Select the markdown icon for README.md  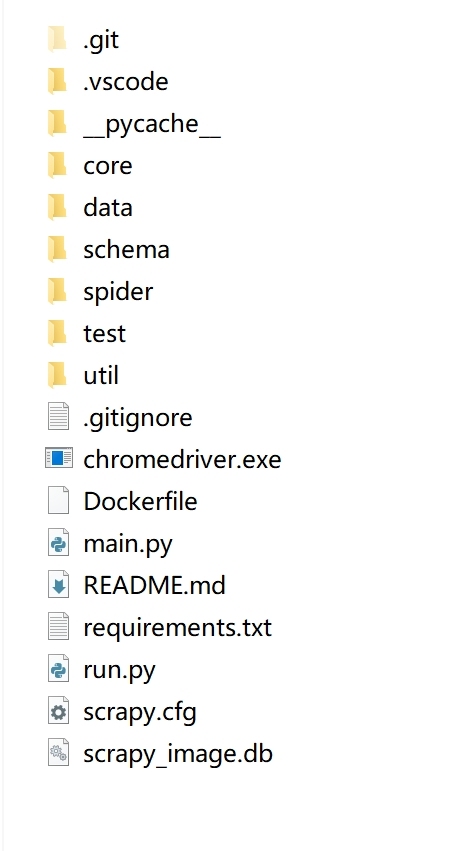(x=59, y=585)
